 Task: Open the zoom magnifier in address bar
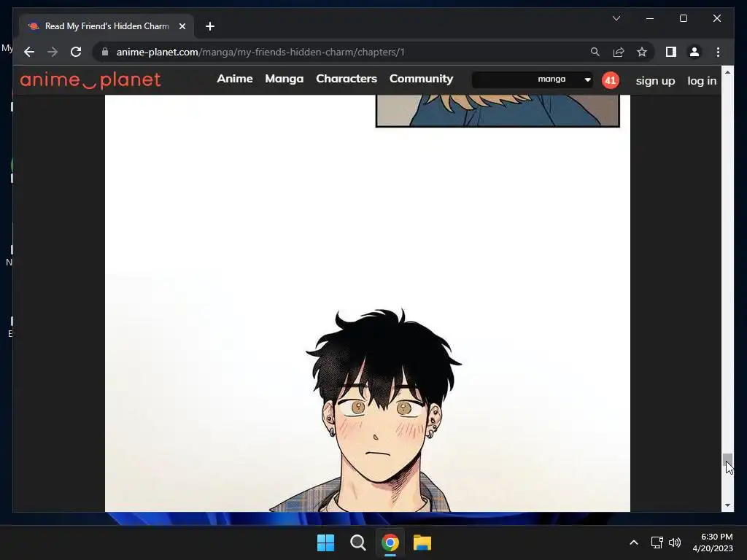point(595,52)
